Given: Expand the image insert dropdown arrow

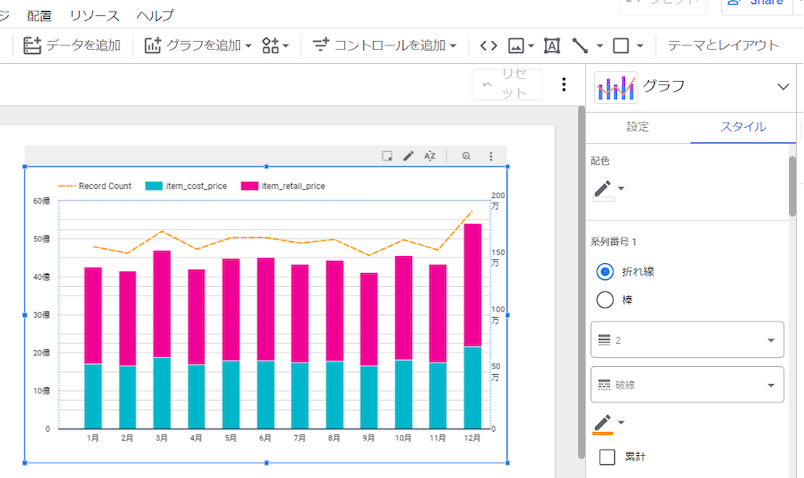Looking at the screenshot, I should 531,46.
